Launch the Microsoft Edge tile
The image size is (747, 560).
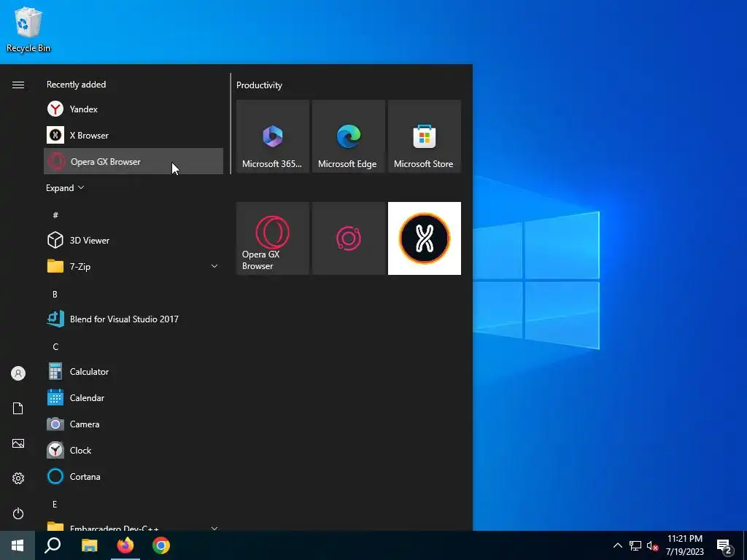coord(348,136)
